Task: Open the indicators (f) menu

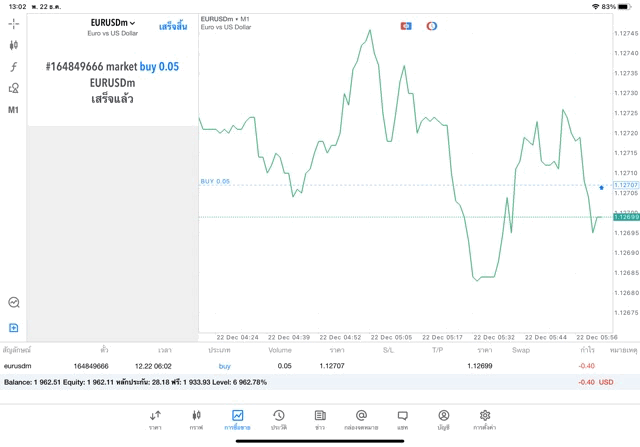Action: point(14,67)
